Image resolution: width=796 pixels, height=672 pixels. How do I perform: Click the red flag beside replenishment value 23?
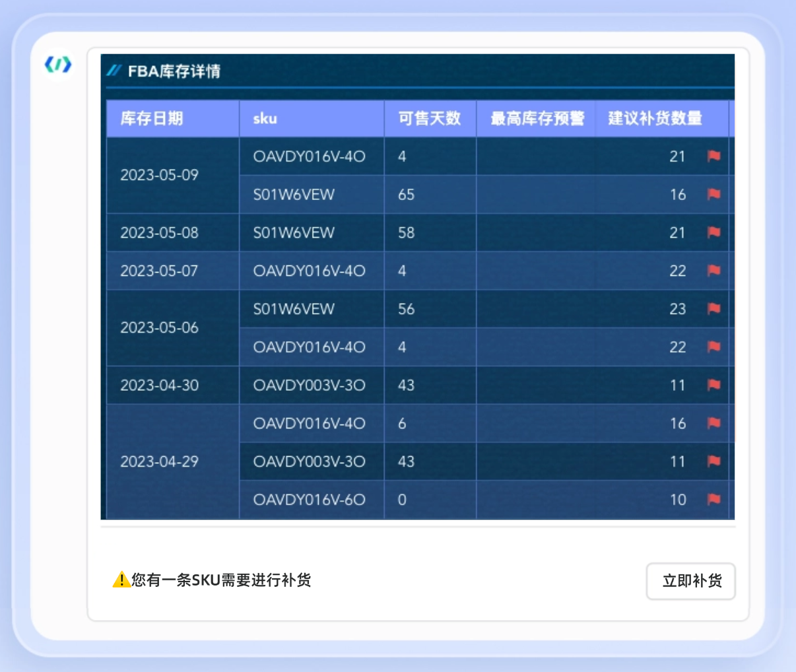point(713,309)
